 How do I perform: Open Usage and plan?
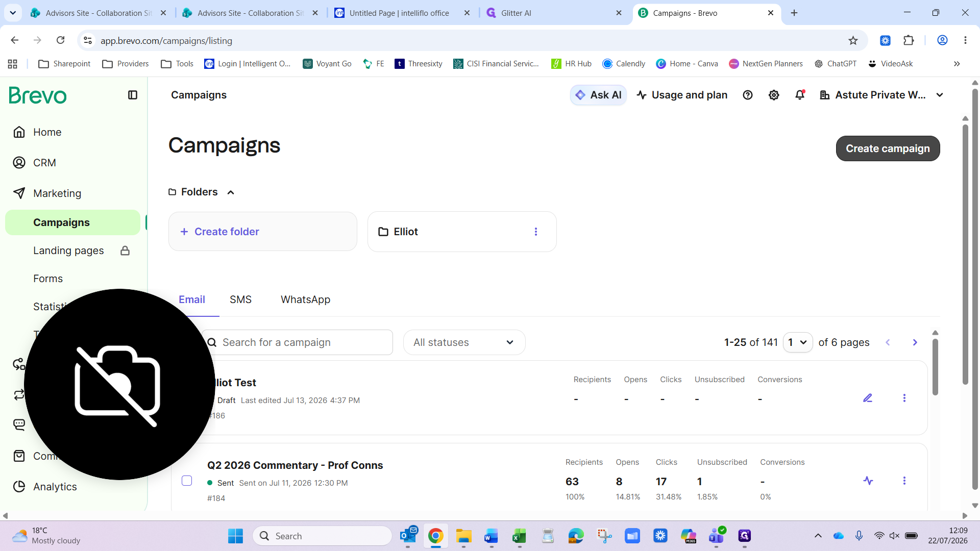tap(682, 95)
